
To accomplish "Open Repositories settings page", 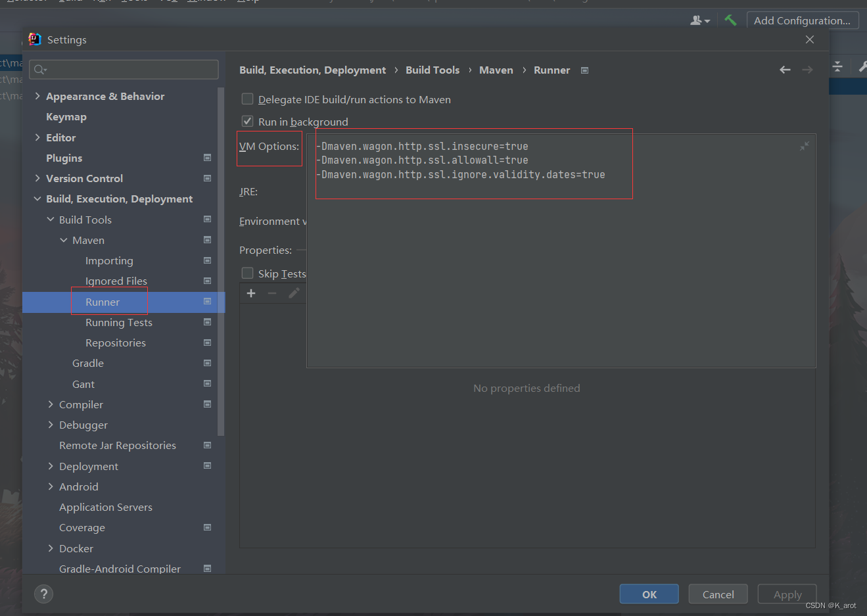I will pos(116,343).
